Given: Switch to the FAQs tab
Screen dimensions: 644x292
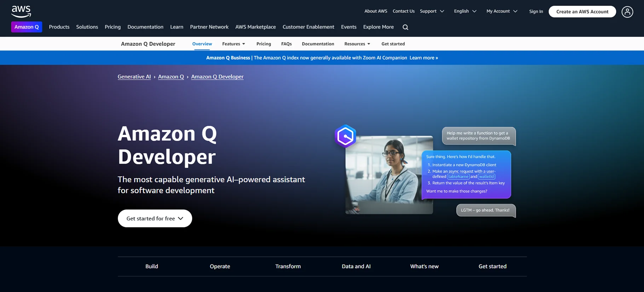Looking at the screenshot, I should click(x=286, y=44).
